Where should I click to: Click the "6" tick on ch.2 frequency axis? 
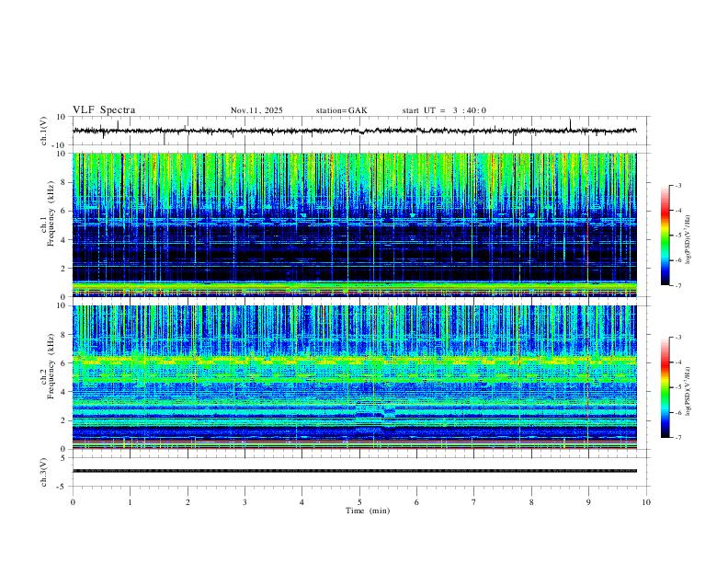(64, 363)
